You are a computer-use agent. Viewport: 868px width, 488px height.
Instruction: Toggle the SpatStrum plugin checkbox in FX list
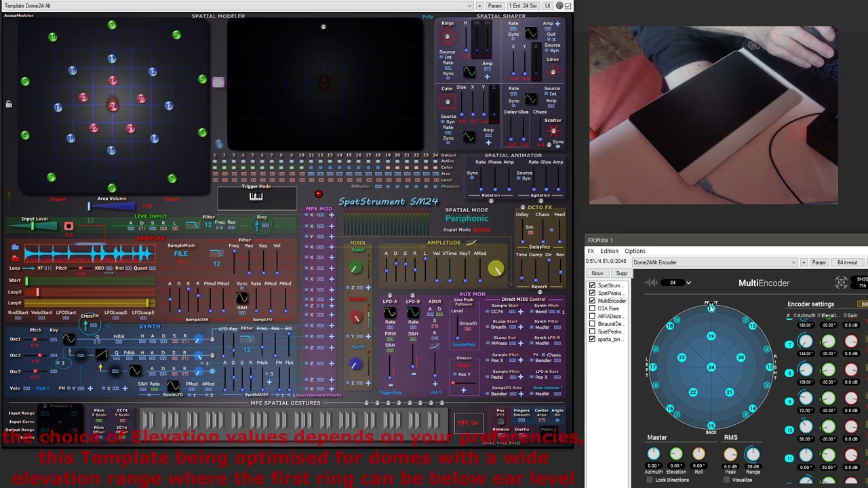[x=593, y=285]
